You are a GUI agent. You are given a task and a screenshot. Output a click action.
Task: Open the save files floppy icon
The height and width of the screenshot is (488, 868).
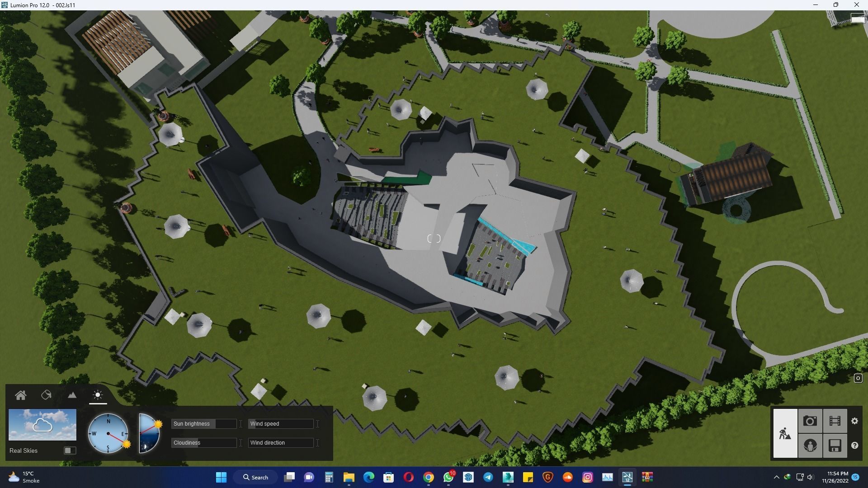pyautogui.click(x=835, y=446)
